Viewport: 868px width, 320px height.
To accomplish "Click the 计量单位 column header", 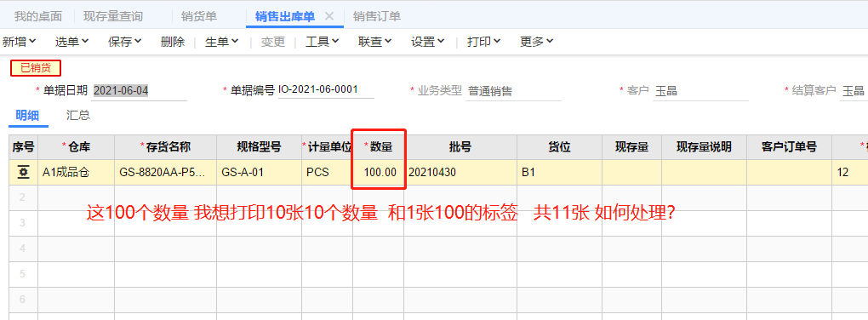I will 327,146.
